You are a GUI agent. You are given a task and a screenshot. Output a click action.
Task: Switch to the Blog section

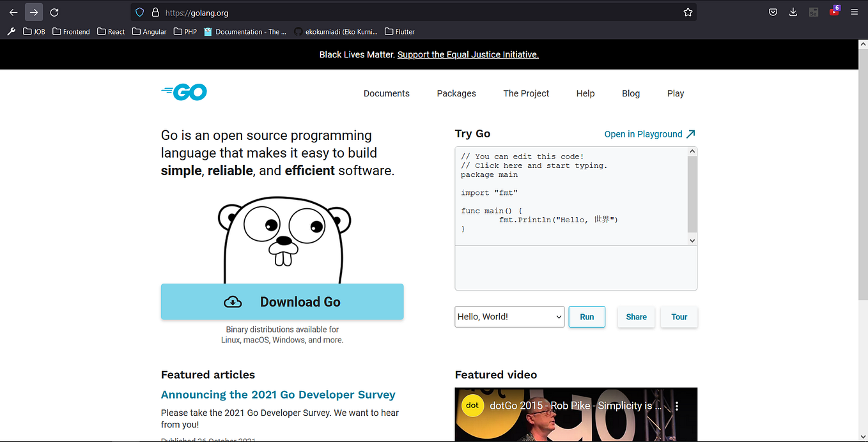(x=630, y=93)
